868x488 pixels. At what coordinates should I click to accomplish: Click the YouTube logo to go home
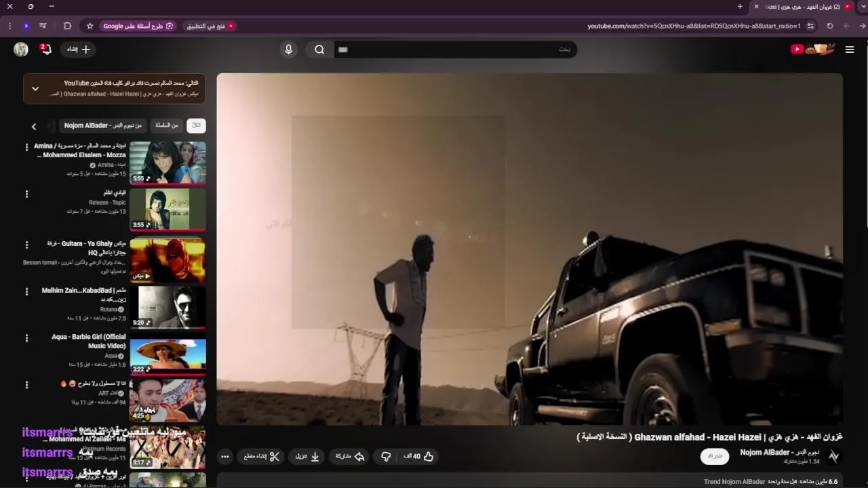click(x=812, y=49)
